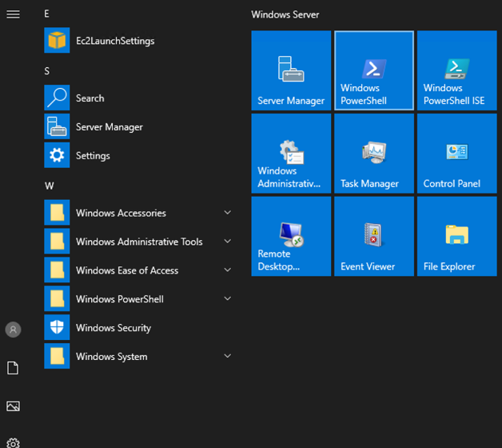Click the letter S section header
The width and height of the screenshot is (502, 448).
46,71
